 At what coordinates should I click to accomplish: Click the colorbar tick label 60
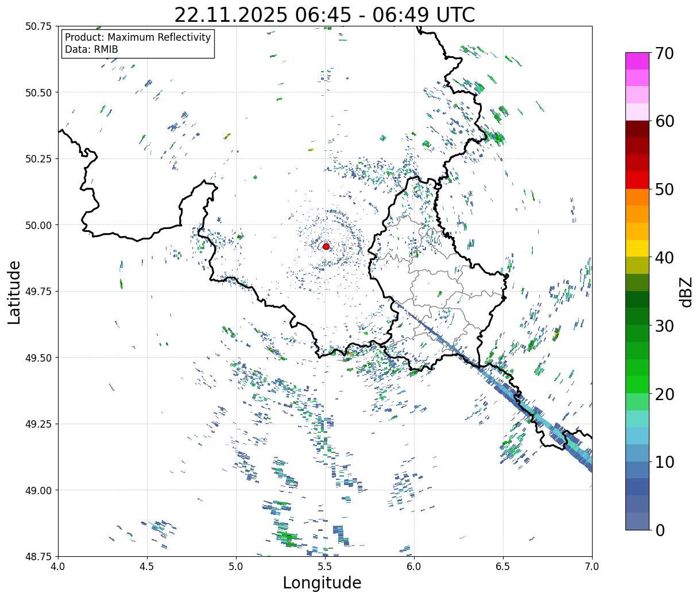[x=664, y=121]
